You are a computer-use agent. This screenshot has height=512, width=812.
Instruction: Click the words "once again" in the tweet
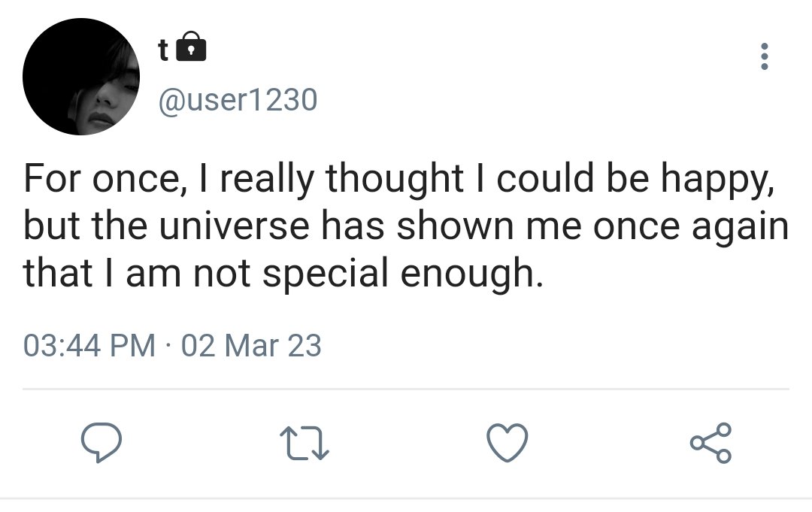691,228
